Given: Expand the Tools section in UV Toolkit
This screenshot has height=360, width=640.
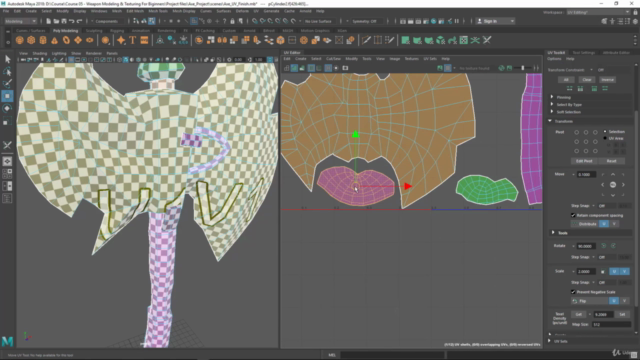Looking at the screenshot, I should click(x=553, y=233).
